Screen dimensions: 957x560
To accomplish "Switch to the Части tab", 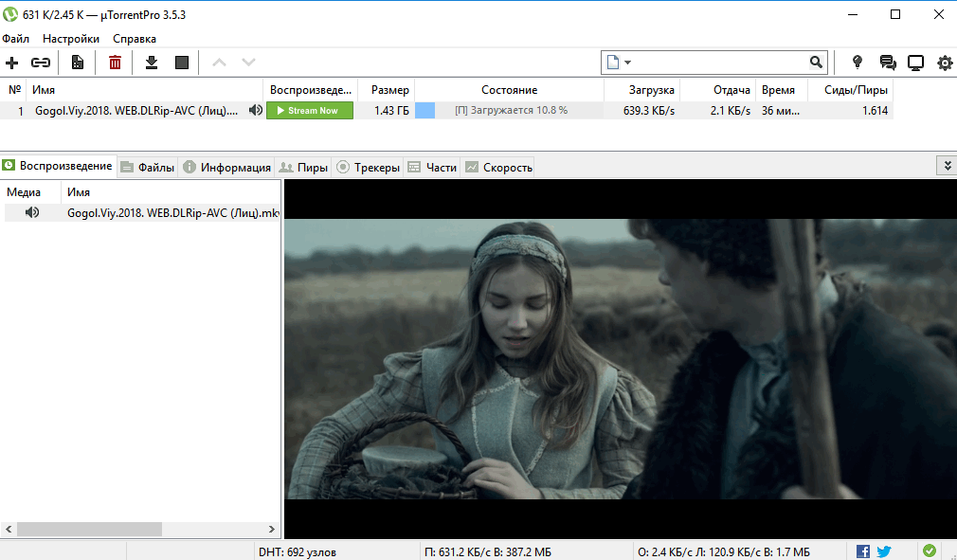I will (x=433, y=167).
